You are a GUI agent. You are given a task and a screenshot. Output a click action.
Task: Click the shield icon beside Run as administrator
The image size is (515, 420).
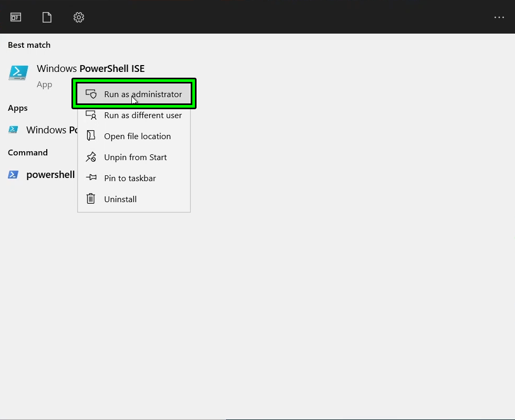91,94
